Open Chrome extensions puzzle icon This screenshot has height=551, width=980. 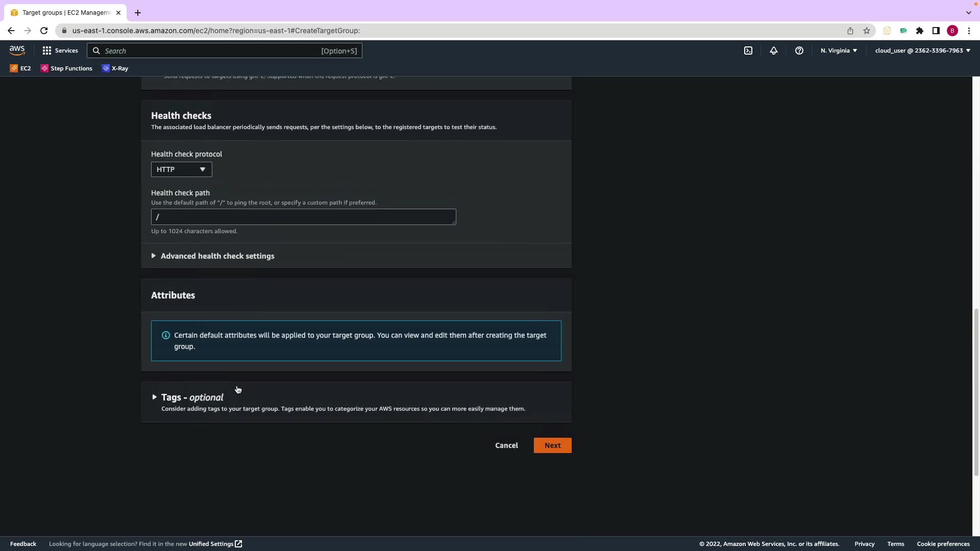(919, 31)
